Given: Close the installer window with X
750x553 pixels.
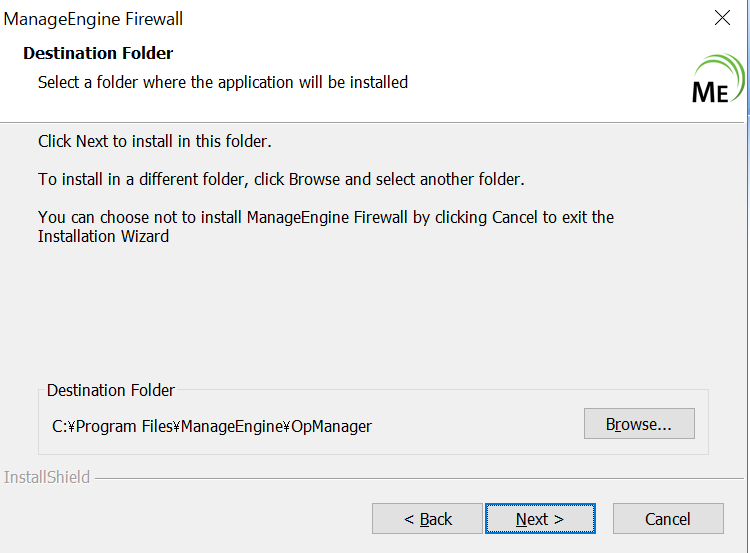Looking at the screenshot, I should click(723, 18).
